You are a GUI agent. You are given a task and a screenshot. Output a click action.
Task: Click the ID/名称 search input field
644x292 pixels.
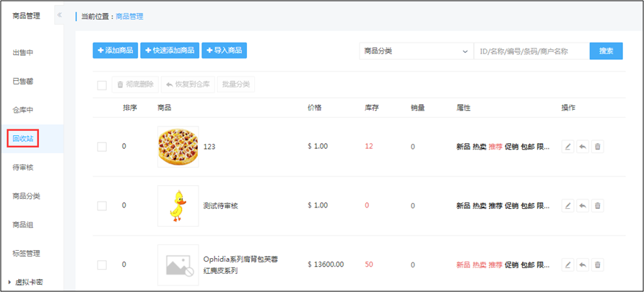pos(532,51)
